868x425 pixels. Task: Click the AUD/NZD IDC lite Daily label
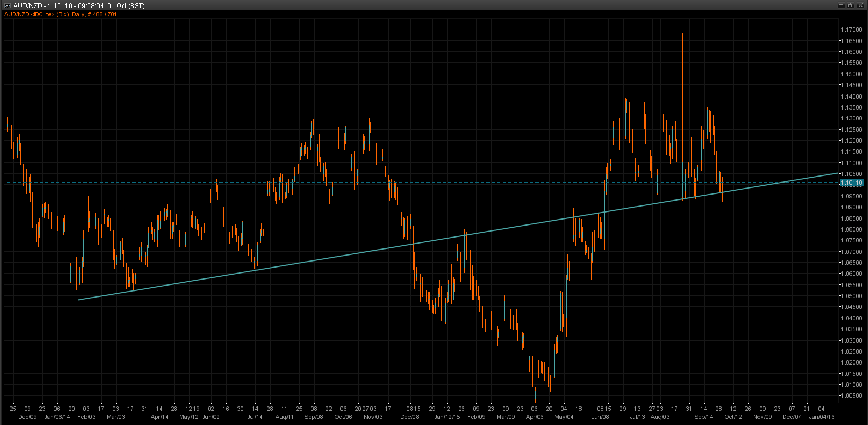(60, 14)
